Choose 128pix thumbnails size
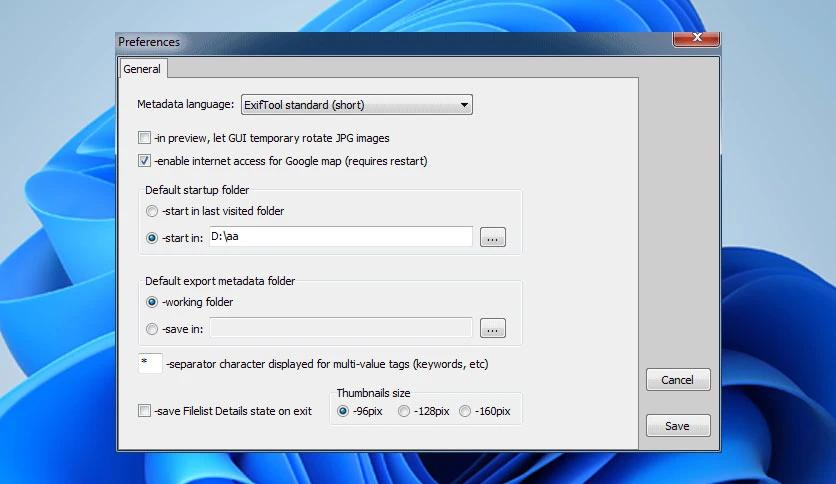Image resolution: width=836 pixels, height=484 pixels. tap(404, 411)
